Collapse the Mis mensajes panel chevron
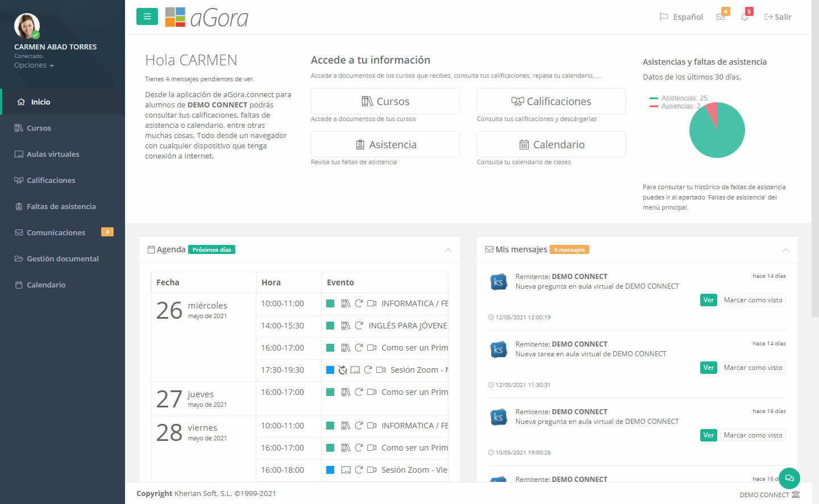This screenshot has height=504, width=819. tap(785, 250)
